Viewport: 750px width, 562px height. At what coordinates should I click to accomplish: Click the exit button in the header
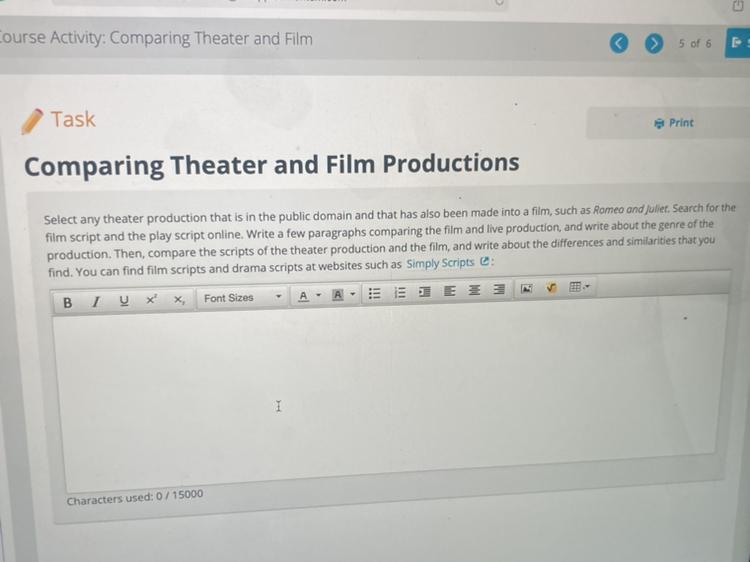coord(738,43)
